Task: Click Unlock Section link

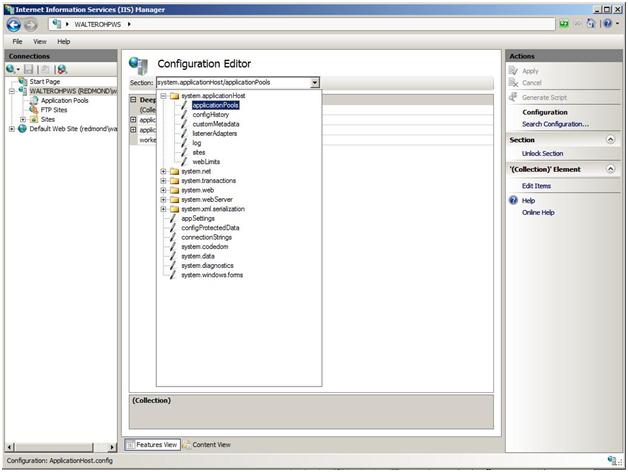Action: 542,153
